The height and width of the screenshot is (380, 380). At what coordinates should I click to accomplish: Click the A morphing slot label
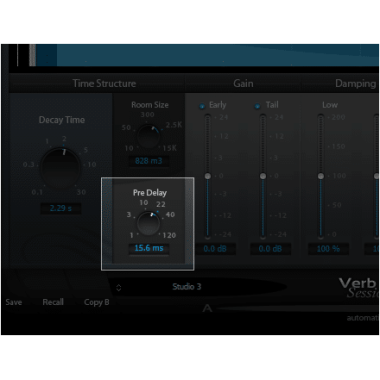(x=207, y=308)
